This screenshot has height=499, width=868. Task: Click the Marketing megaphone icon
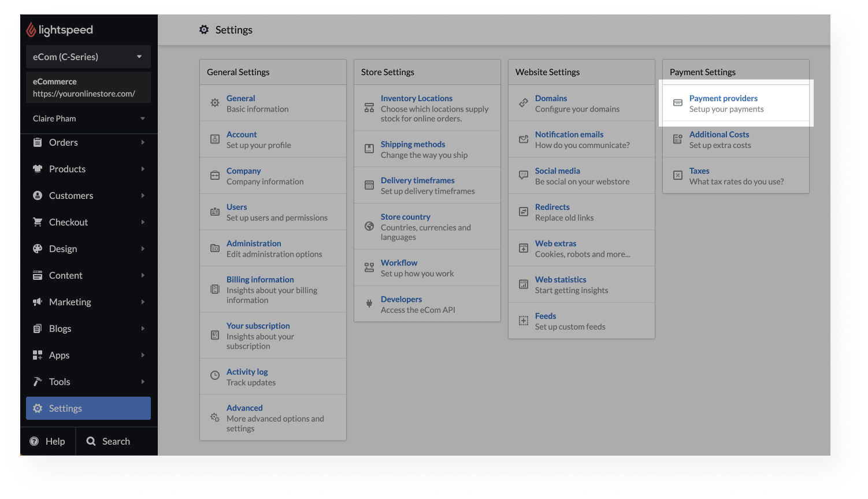coord(38,302)
